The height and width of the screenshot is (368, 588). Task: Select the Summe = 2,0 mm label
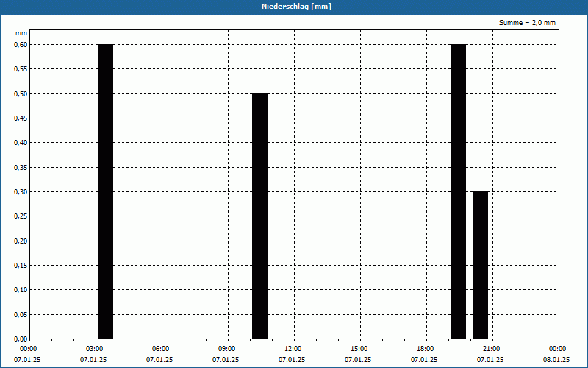527,23
